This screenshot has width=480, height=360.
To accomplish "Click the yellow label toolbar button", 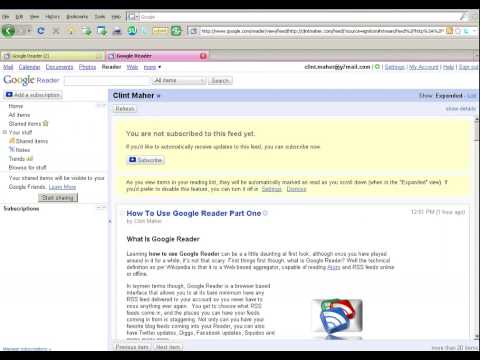I will point(160,31).
